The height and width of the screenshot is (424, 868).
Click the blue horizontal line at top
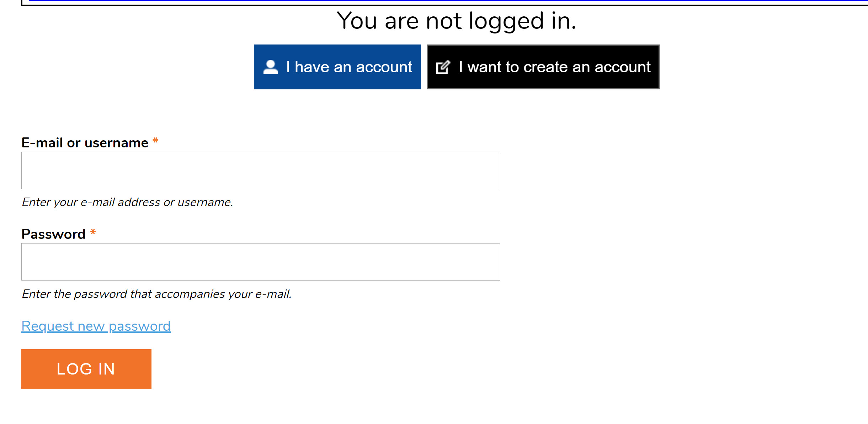(448, 1)
